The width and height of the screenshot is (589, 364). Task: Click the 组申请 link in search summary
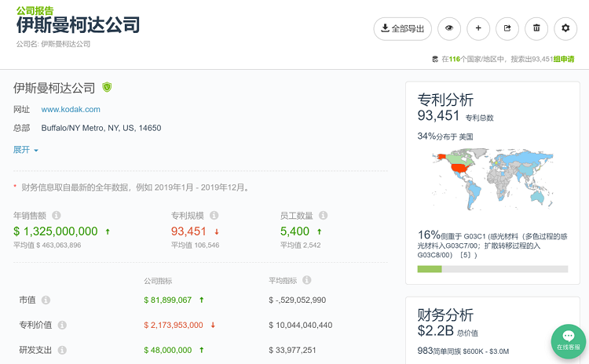pyautogui.click(x=563, y=59)
